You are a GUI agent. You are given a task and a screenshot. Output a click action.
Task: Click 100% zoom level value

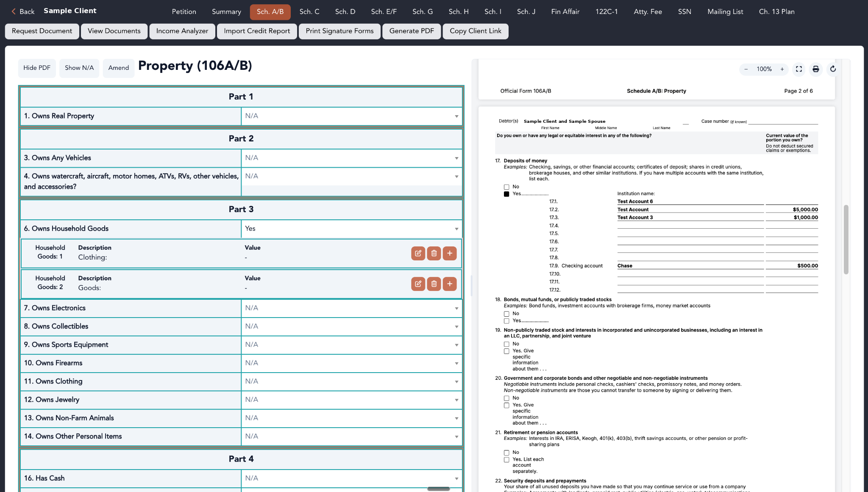[764, 69]
